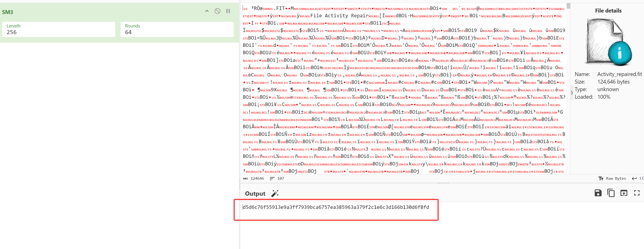Collapse the File details side panel
This screenshot has height=249, width=644.
click(x=572, y=92)
